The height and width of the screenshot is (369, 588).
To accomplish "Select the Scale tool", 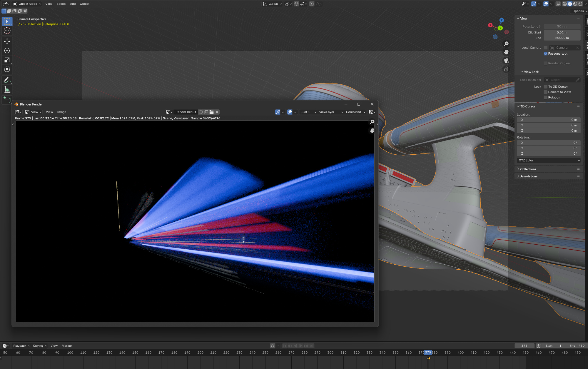I will [x=7, y=60].
